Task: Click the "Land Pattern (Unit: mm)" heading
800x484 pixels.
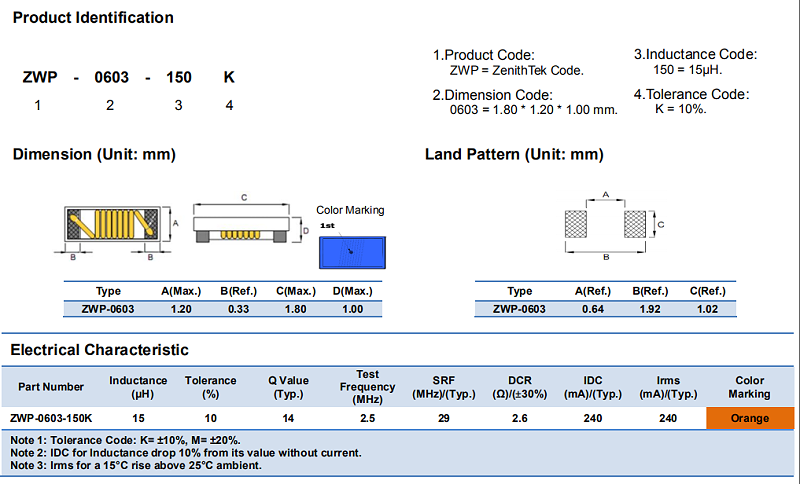Action: coord(514,155)
